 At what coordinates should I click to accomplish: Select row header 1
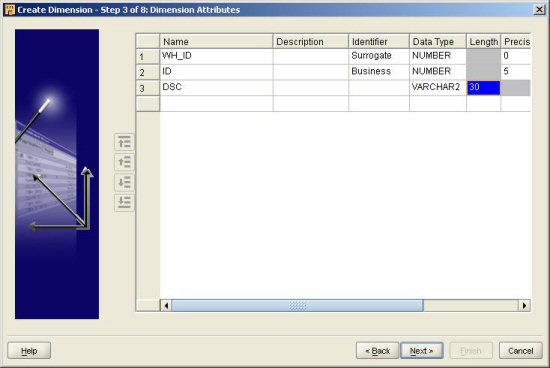tap(148, 56)
